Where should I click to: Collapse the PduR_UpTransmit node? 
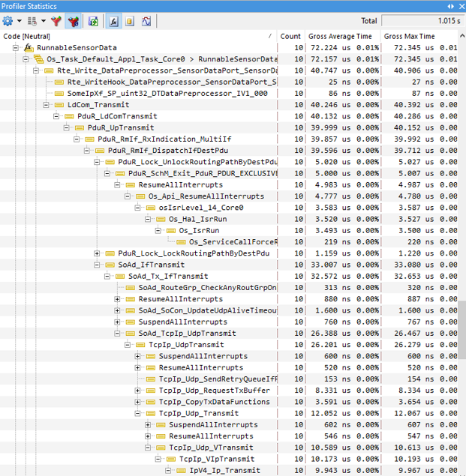[67, 127]
